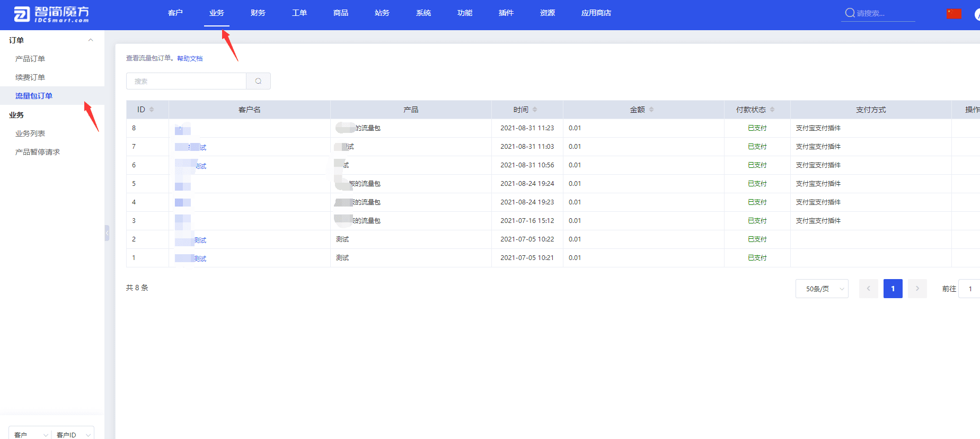Click time 2021-07-05 10:21

coord(527,258)
